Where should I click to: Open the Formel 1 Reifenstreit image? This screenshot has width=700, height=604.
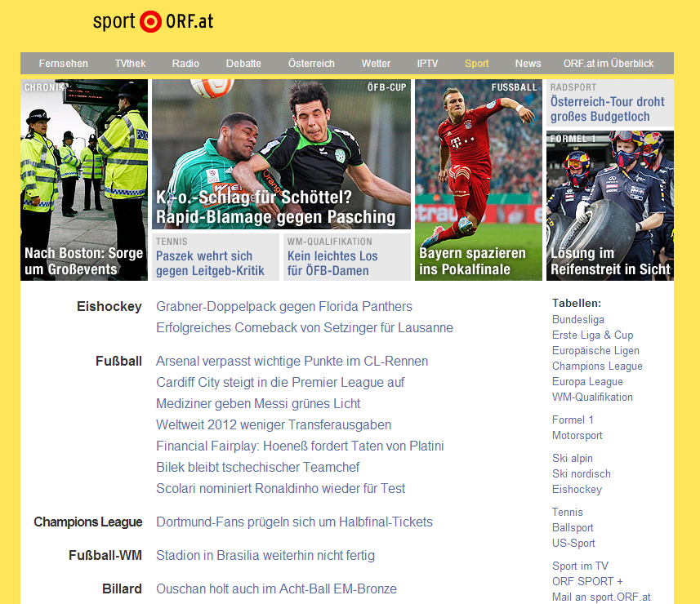click(x=610, y=206)
